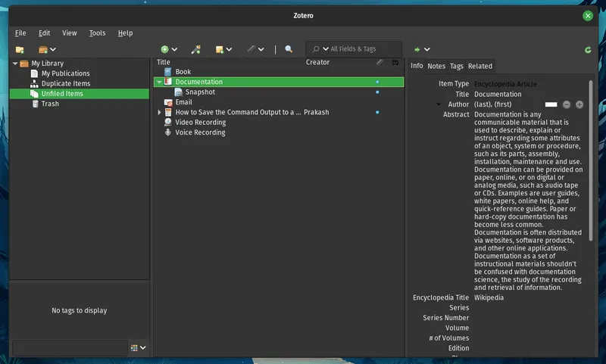This screenshot has height=364, width=606.
Task: Click the green Locate arrow icon
Action: pos(417,49)
